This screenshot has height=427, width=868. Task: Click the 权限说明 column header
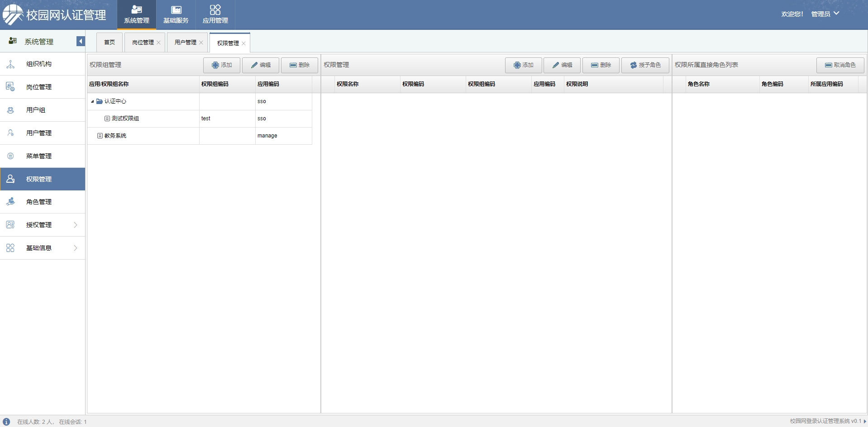point(614,84)
